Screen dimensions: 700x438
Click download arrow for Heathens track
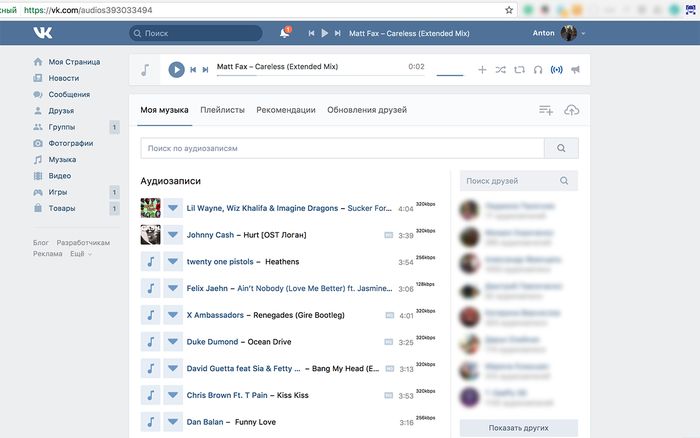[x=173, y=262]
